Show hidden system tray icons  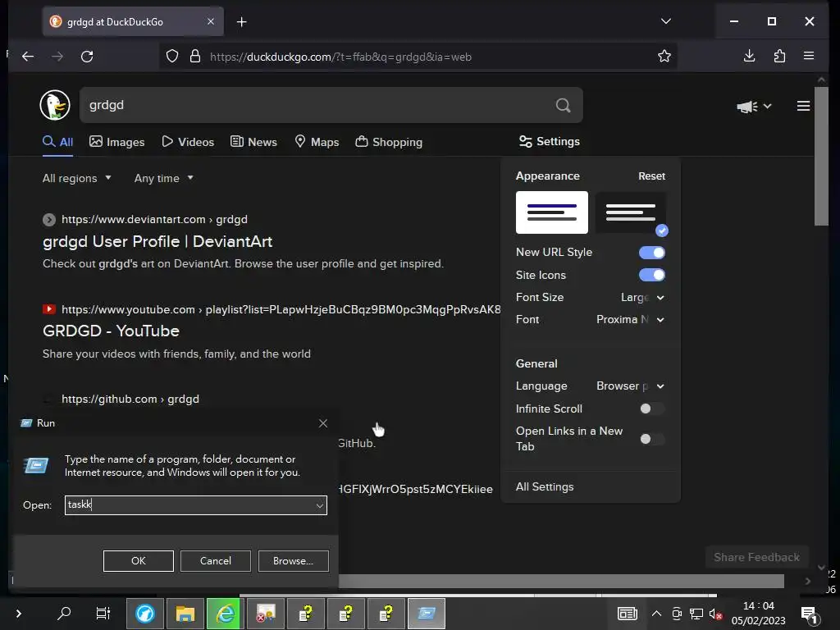coord(656,614)
